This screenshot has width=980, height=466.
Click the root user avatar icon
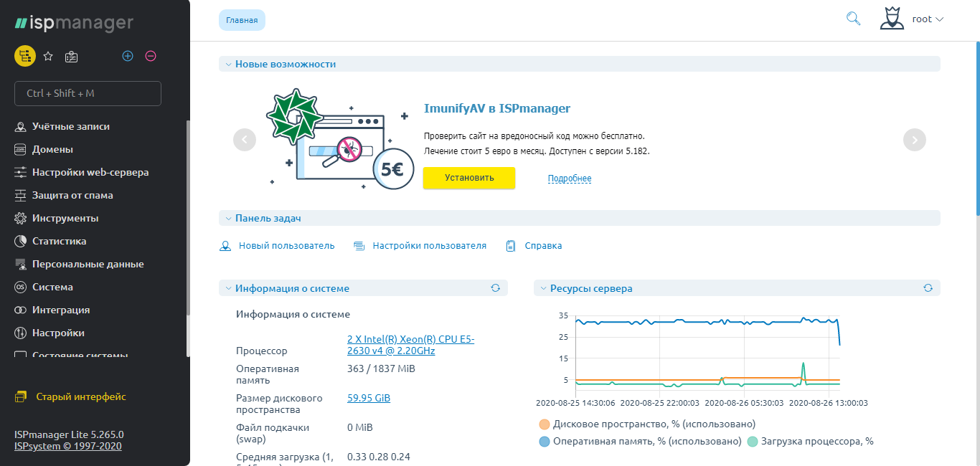pyautogui.click(x=892, y=19)
